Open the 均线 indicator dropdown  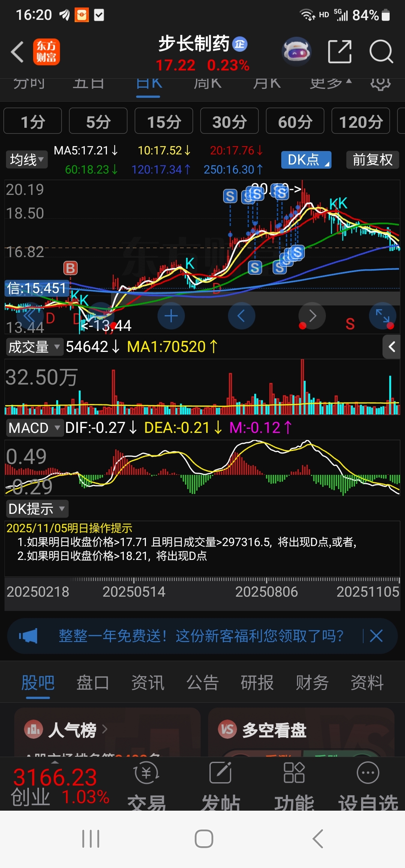pyautogui.click(x=27, y=160)
